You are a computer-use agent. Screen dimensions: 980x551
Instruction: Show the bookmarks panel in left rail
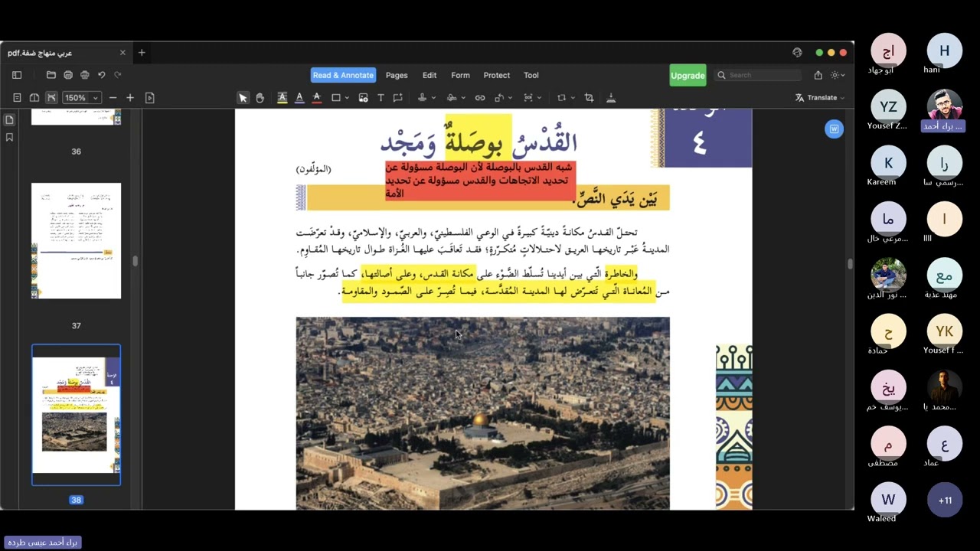9,138
